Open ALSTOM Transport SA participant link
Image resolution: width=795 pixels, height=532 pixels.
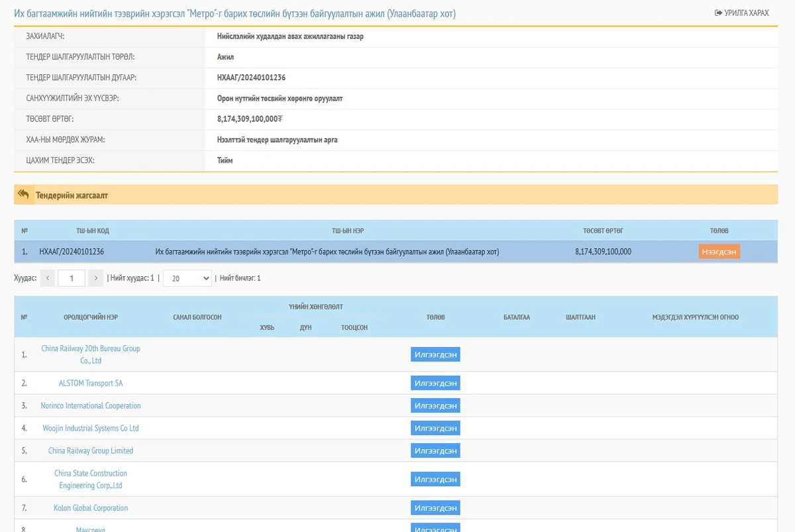pos(91,383)
